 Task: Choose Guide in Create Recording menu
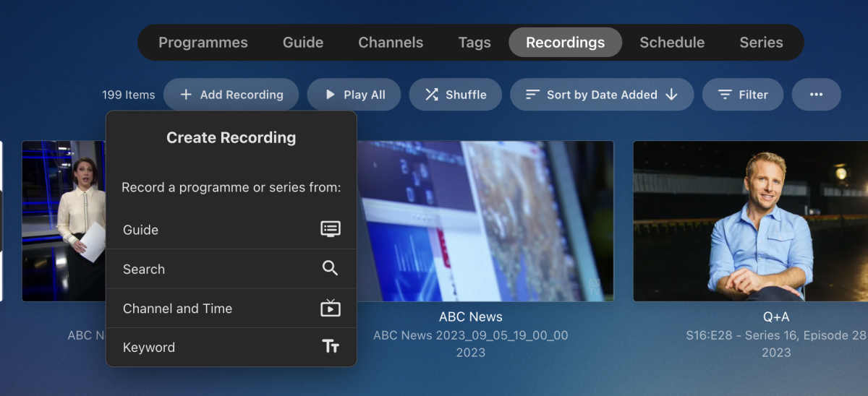click(x=231, y=230)
